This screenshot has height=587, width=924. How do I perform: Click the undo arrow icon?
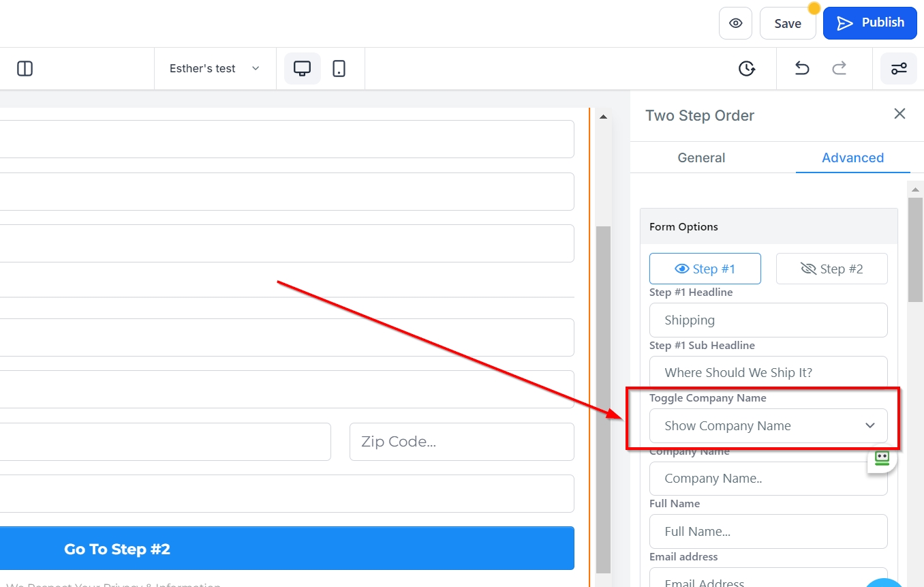click(802, 68)
